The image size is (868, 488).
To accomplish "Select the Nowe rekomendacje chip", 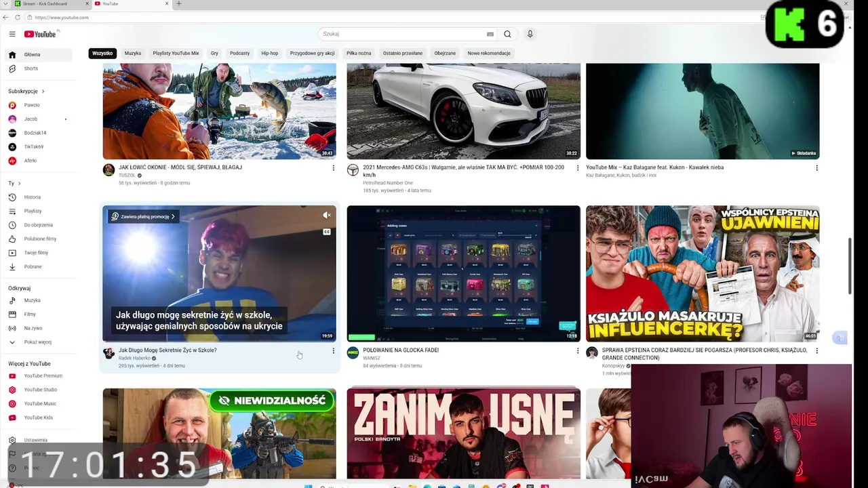I will click(489, 53).
